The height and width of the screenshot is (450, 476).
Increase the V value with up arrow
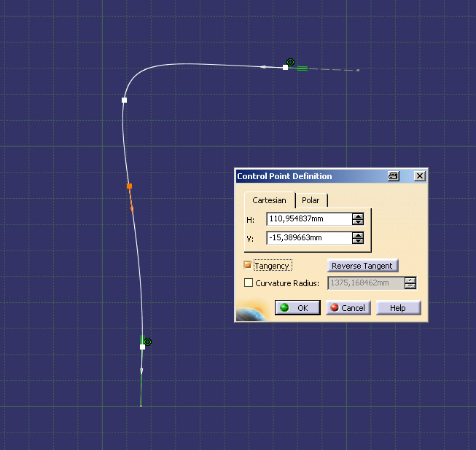(358, 235)
